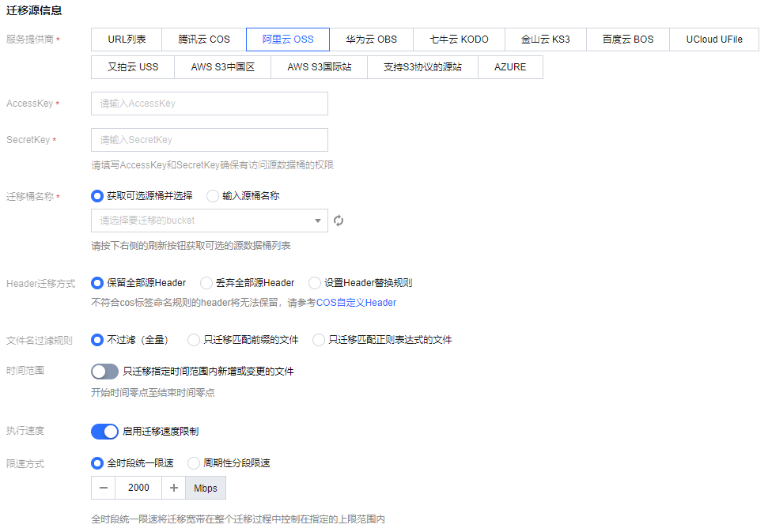Click the plus button to increase speed limit
This screenshot has width=768, height=532.
[173, 488]
